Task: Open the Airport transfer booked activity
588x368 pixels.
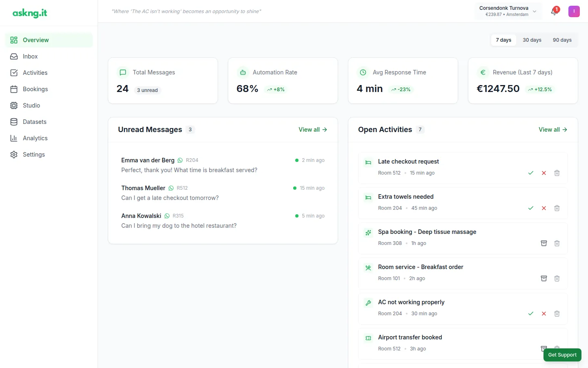Action: pos(463,344)
